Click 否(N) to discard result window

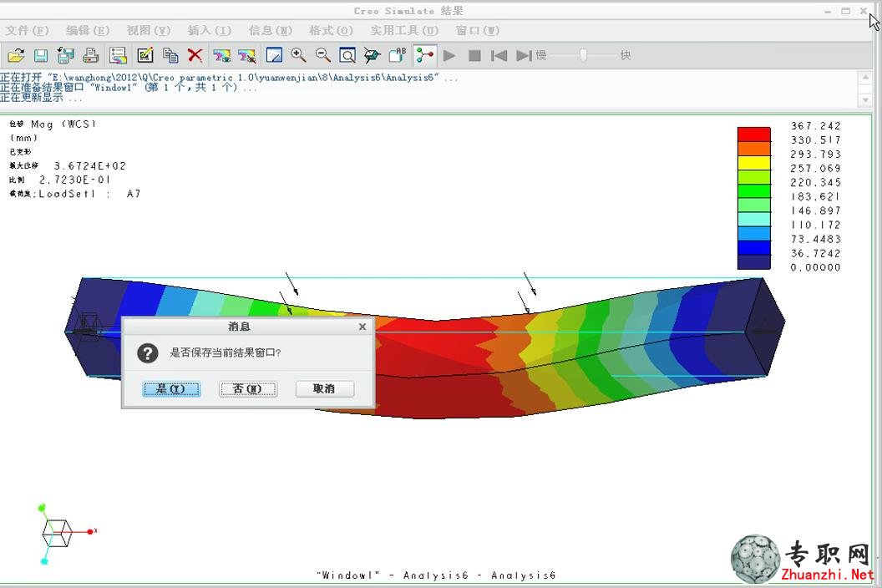click(x=247, y=389)
